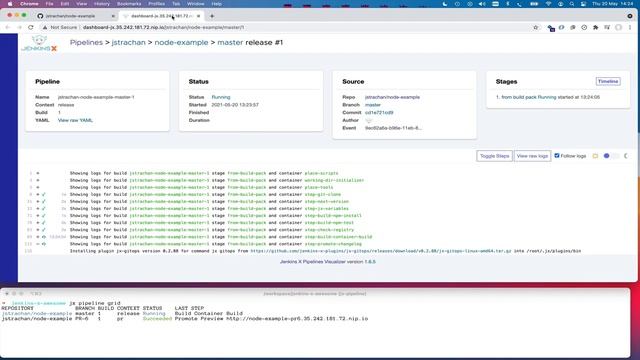Click the preview URL in the terminal window
This screenshot has width=640, height=360.
tap(297, 319)
